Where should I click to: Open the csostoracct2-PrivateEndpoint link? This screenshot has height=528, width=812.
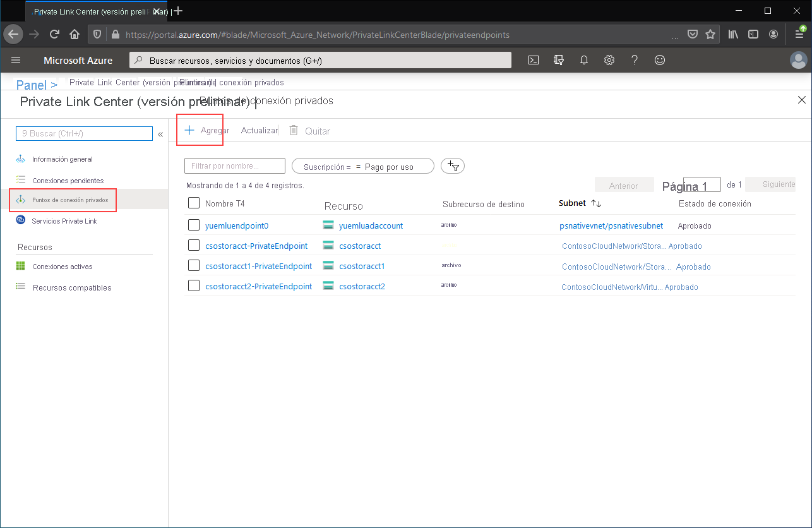259,286
